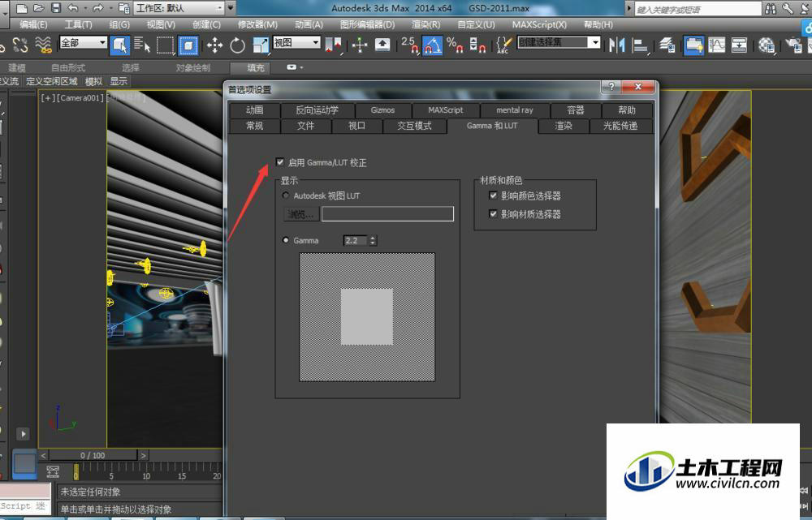This screenshot has height=520, width=812.
Task: Open the 全部 selection filter dropdown
Action: click(84, 42)
